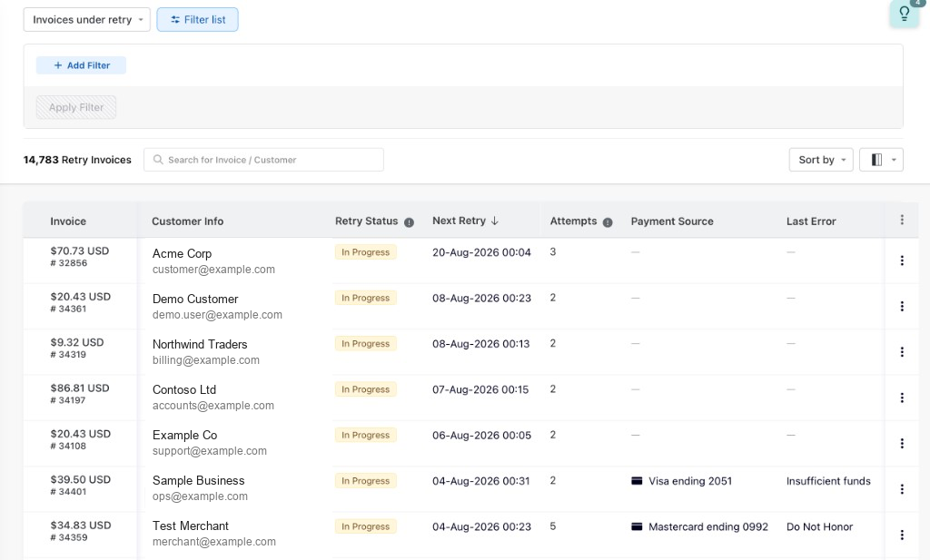This screenshot has height=560, width=930.
Task: Open row actions for invoice 34197
Action: [x=902, y=398]
